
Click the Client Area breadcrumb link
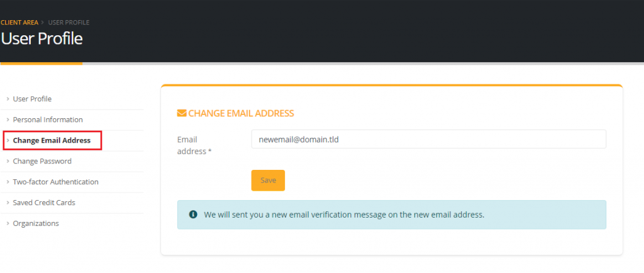[x=19, y=23]
